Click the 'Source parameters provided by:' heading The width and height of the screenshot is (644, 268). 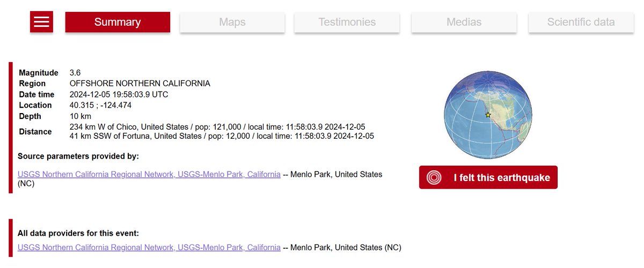(78, 156)
